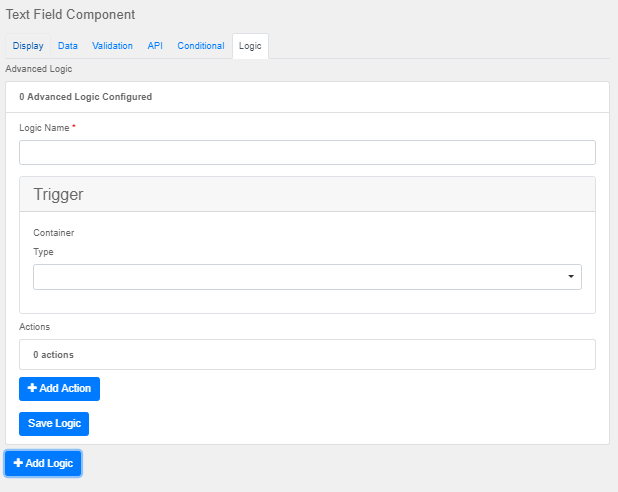
Task: Click the 'Type' label above dropdown
Action: tap(43, 252)
